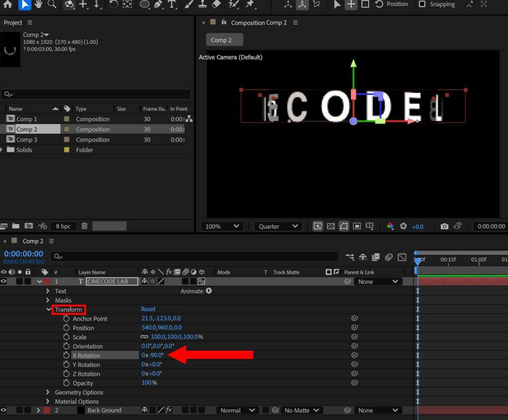Select the Brush tool
The width and height of the screenshot is (508, 420).
click(189, 4)
